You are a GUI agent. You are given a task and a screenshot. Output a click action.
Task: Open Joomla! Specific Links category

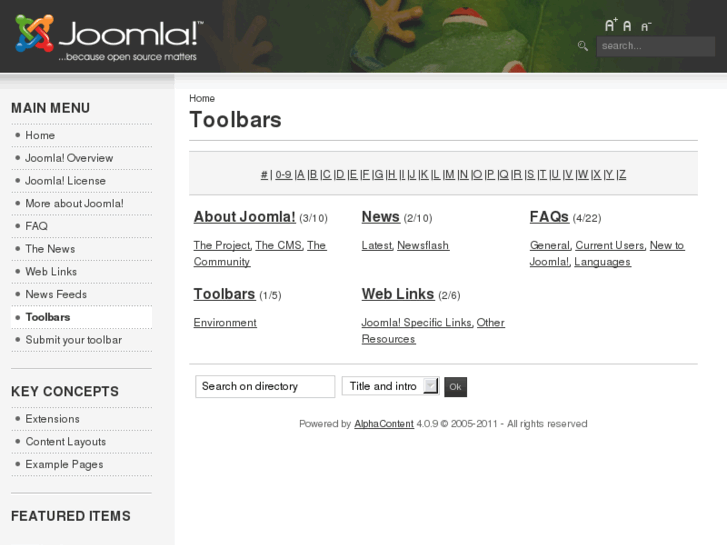416,322
